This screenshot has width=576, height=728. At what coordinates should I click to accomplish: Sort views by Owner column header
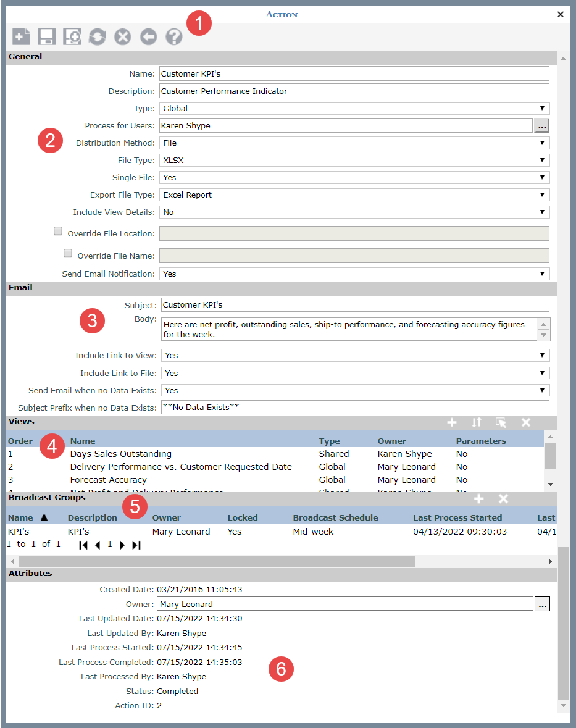point(392,441)
